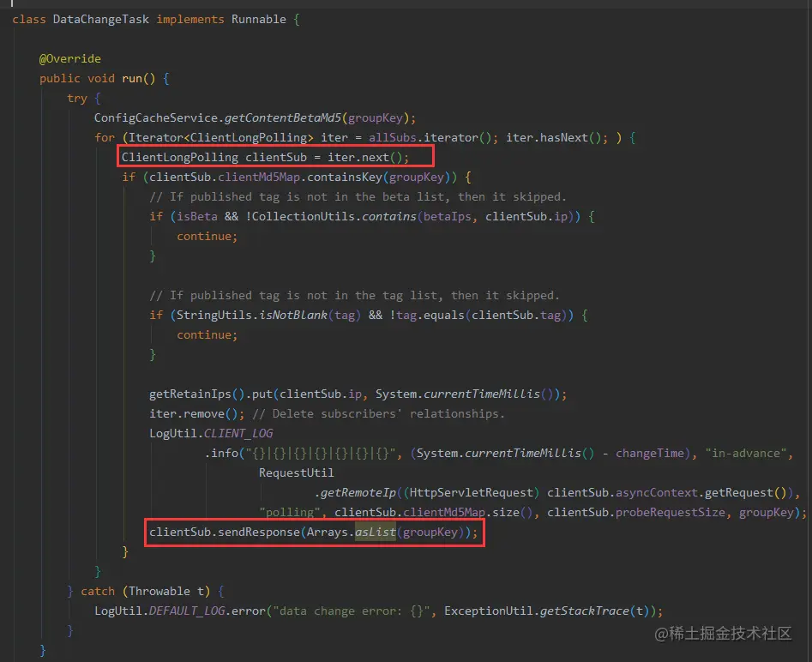812x662 pixels.
Task: Click the isBeta variable
Action: (x=197, y=216)
